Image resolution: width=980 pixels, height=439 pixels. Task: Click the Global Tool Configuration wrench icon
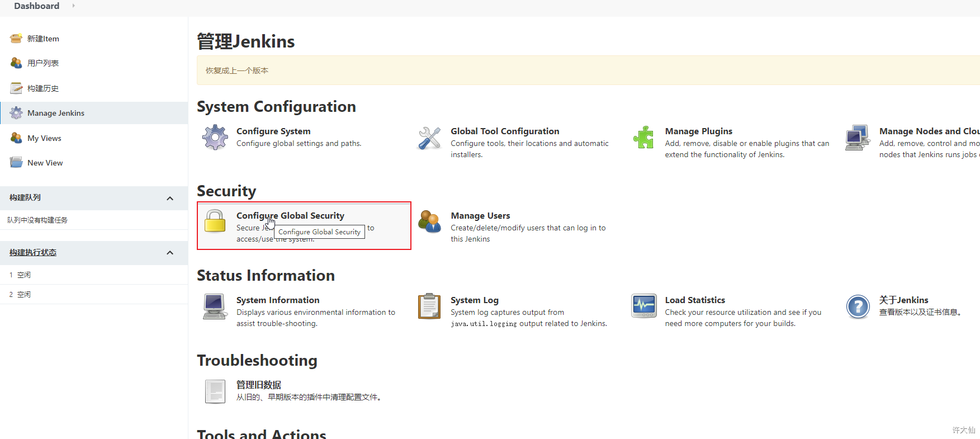tap(429, 138)
